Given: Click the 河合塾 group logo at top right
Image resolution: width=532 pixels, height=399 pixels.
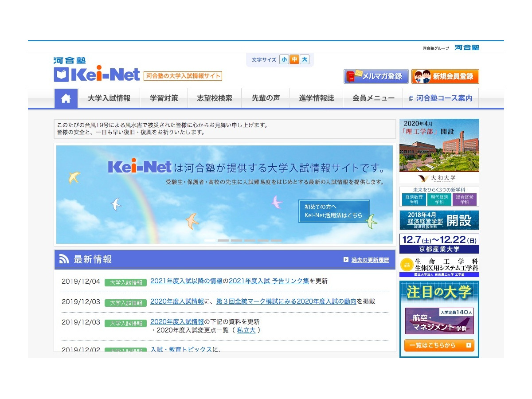Looking at the screenshot, I should 466,47.
